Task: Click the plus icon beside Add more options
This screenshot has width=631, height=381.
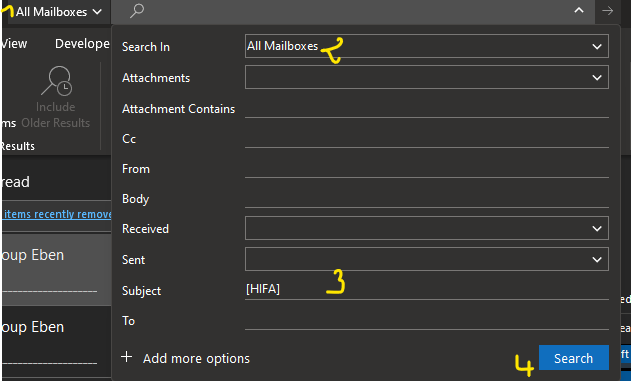Action: [x=126, y=357]
